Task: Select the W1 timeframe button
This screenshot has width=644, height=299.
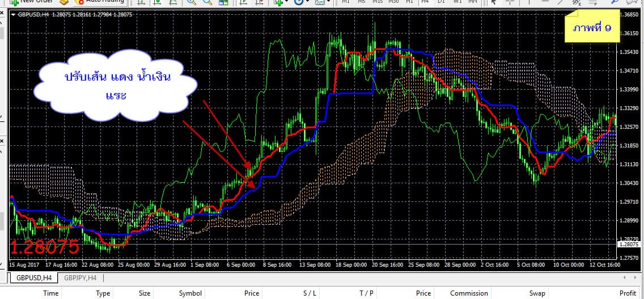Action: point(457,2)
